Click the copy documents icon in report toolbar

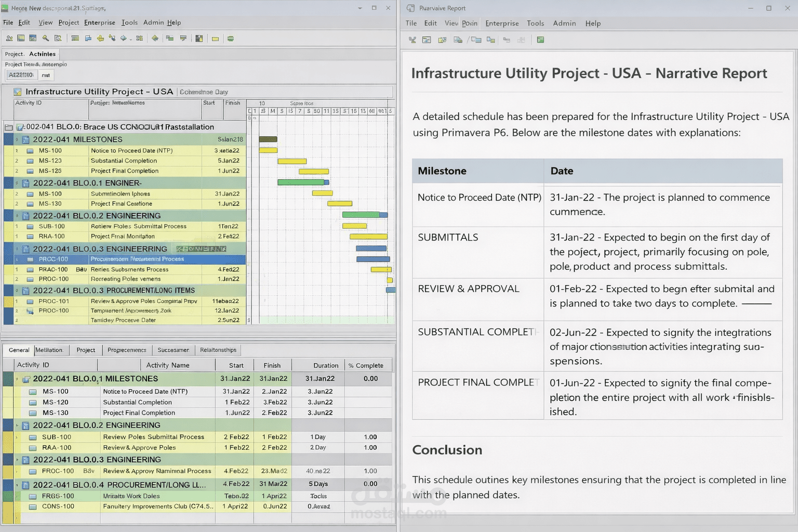(x=442, y=40)
